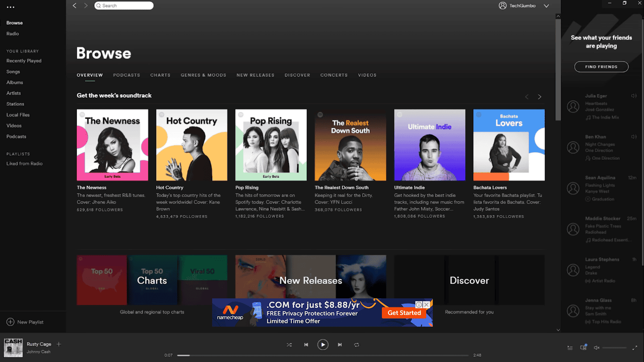Close the namecheap ad with X icon
Image resolution: width=644 pixels, height=362 pixels.
click(x=426, y=304)
